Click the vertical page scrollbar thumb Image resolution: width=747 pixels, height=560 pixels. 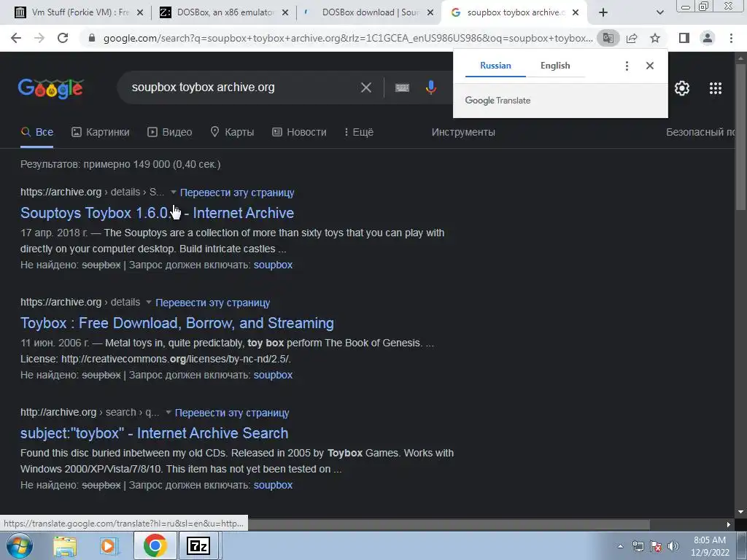pyautogui.click(x=740, y=137)
